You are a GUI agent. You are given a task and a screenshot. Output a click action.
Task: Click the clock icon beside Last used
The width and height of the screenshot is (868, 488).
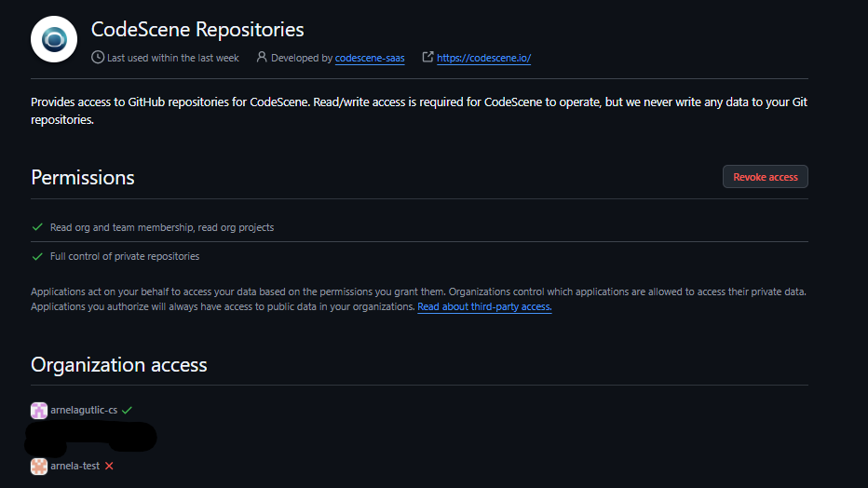pos(98,57)
